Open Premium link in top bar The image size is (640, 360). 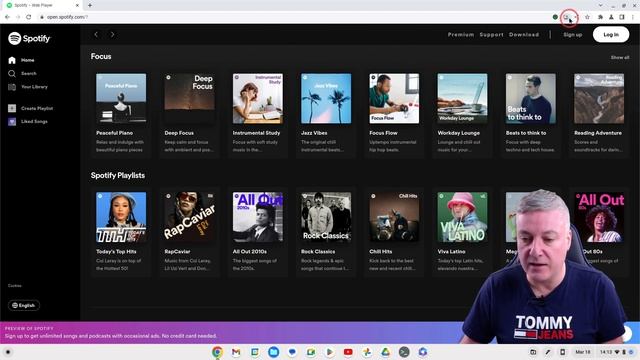(461, 35)
